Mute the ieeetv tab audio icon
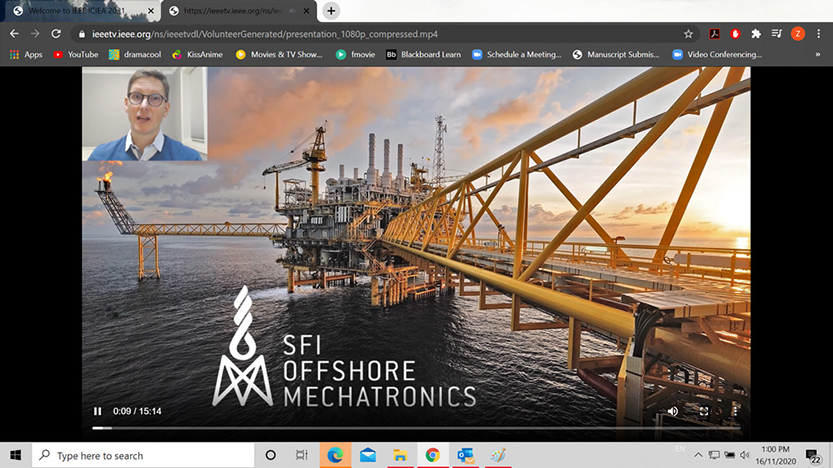Viewport: 833px width, 468px height. coord(292,11)
